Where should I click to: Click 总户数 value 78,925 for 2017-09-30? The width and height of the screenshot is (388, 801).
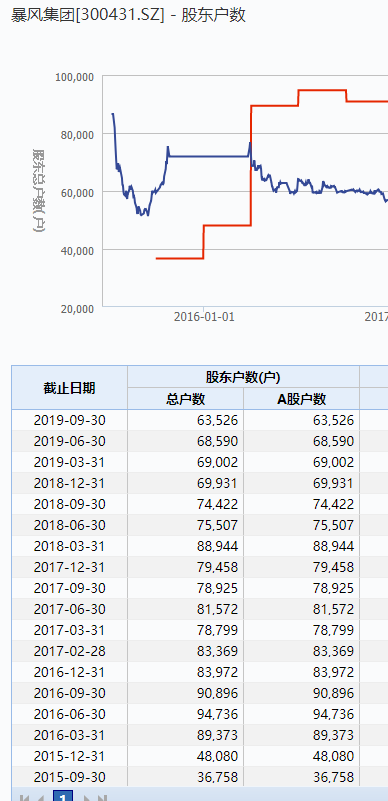217,588
